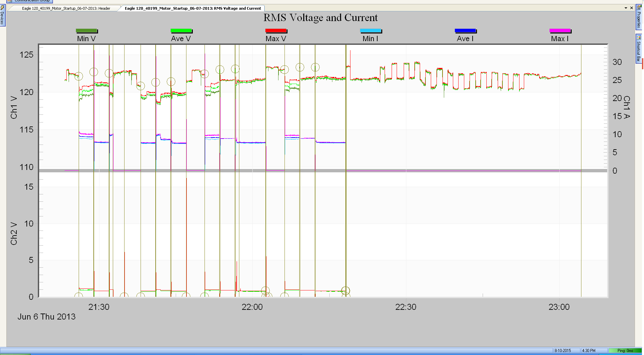Click the Ave V green legend key

pos(181,30)
